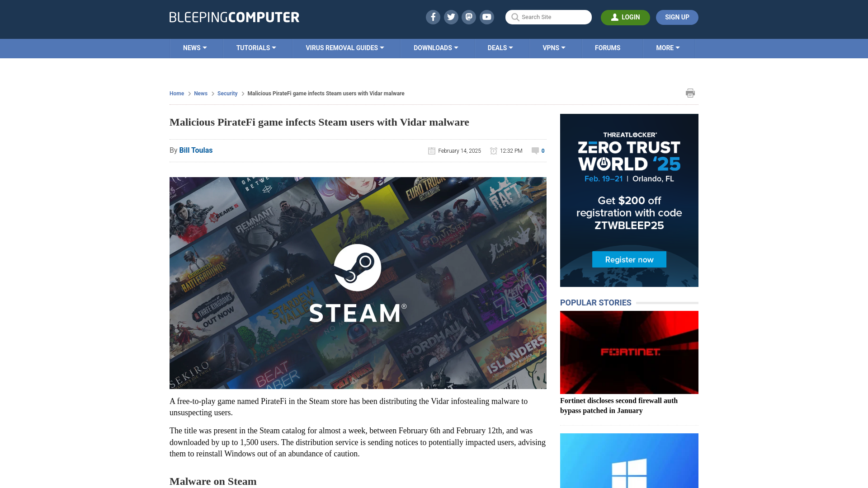This screenshot has width=868, height=488.
Task: Open the YouTube social icon link
Action: pyautogui.click(x=486, y=17)
